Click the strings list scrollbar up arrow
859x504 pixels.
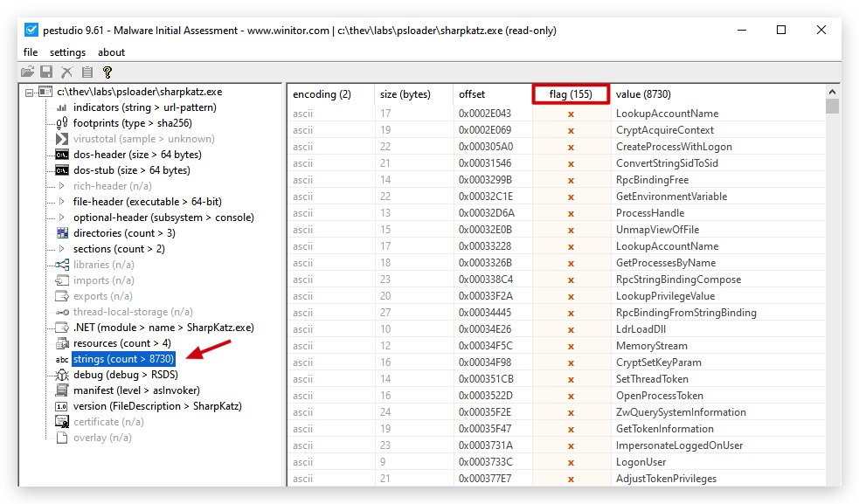tap(832, 92)
